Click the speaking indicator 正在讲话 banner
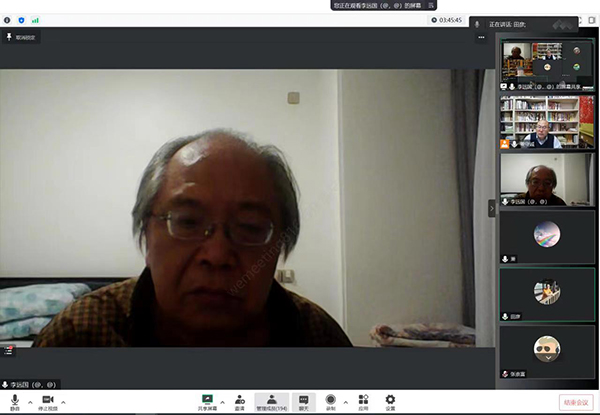The height and width of the screenshot is (415, 600). 523,24
